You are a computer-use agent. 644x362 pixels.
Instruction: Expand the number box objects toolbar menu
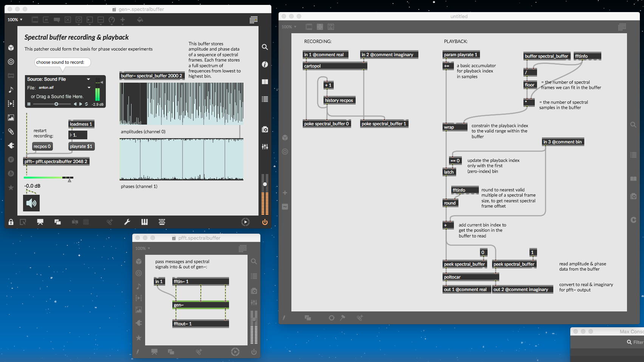(90, 20)
